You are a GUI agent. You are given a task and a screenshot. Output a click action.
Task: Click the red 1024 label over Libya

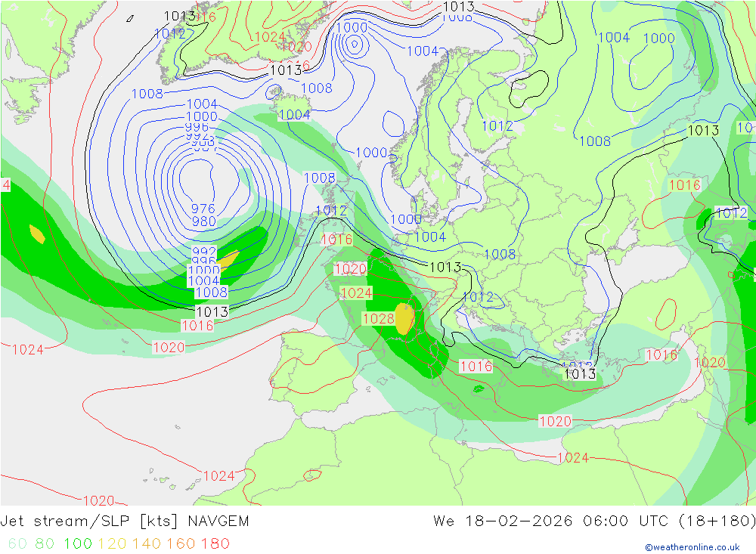(x=573, y=457)
